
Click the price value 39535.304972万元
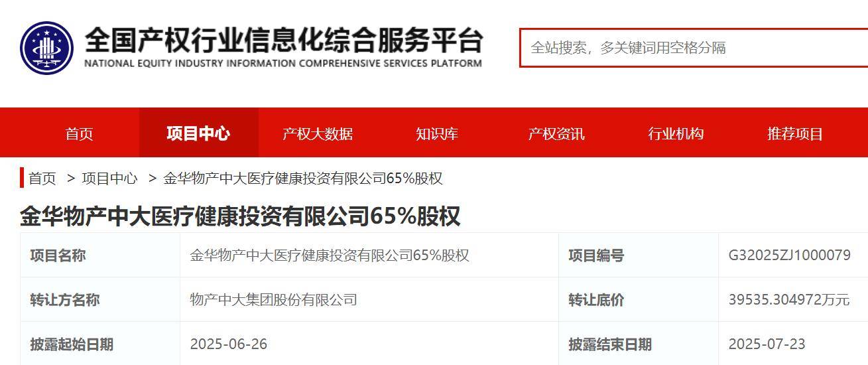point(788,300)
